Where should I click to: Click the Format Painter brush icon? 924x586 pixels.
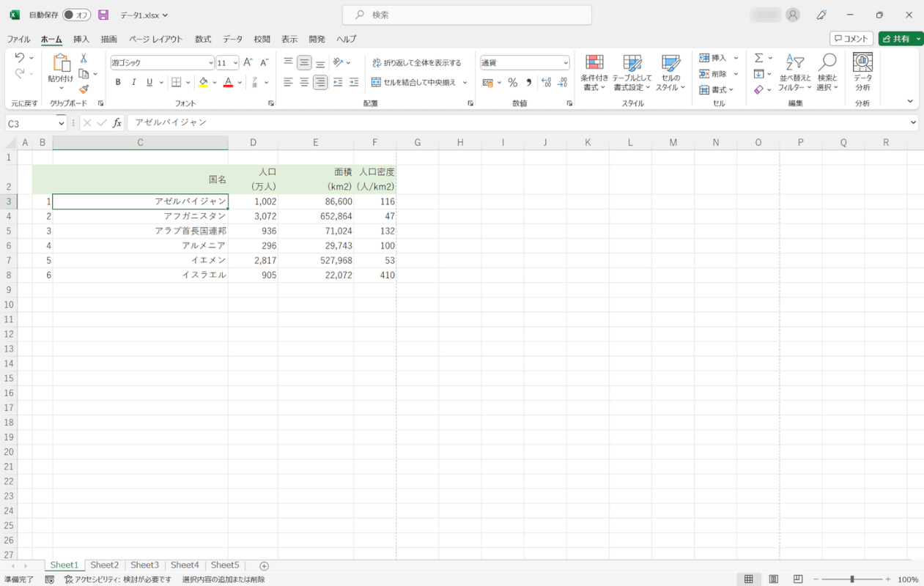point(84,89)
